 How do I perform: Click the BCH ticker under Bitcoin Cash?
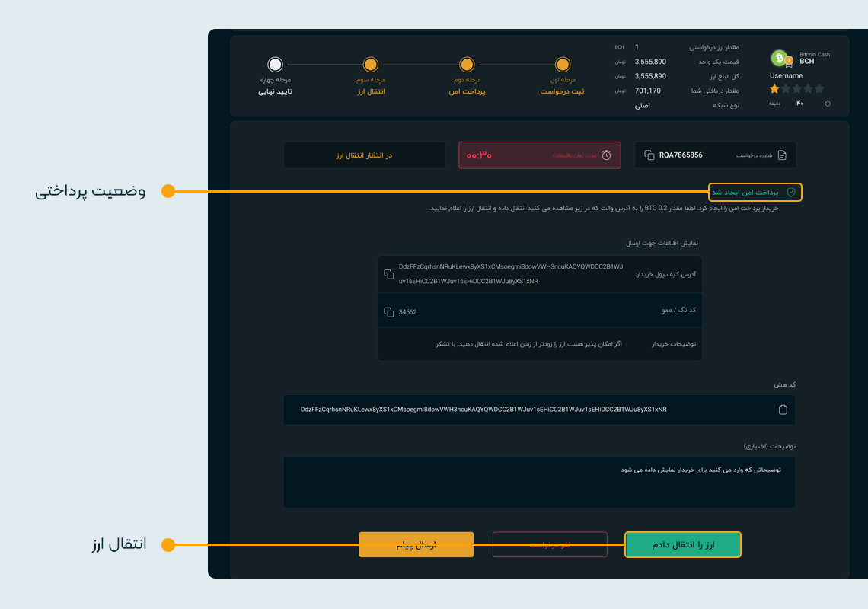click(806, 62)
